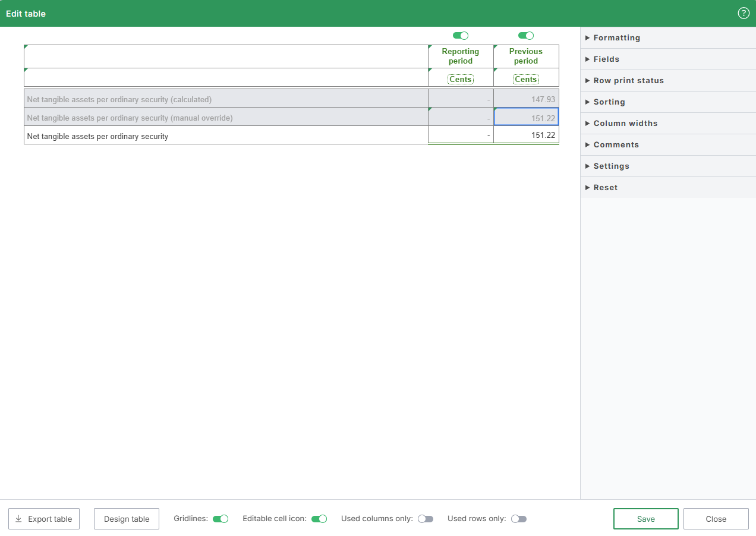The width and height of the screenshot is (756, 536).
Task: Expand the Column widths section
Action: coord(625,123)
